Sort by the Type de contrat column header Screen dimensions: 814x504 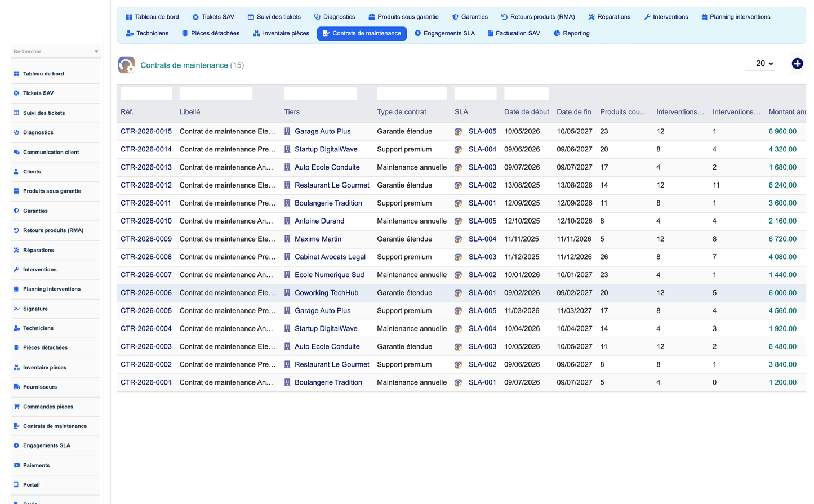[402, 112]
